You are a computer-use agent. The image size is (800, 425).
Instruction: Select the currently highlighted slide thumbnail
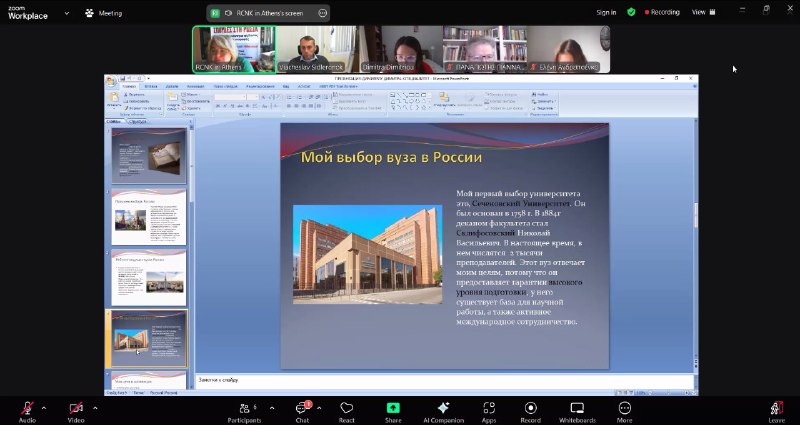coord(149,338)
